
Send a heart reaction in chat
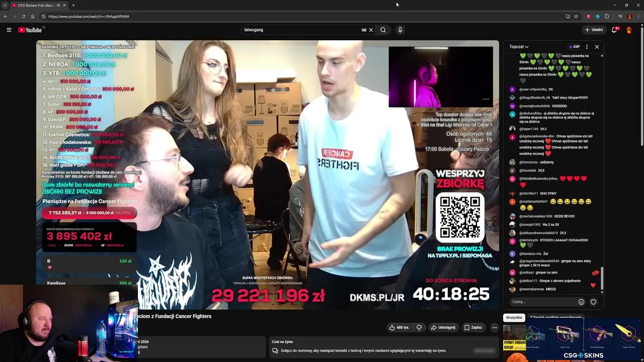pos(594,302)
